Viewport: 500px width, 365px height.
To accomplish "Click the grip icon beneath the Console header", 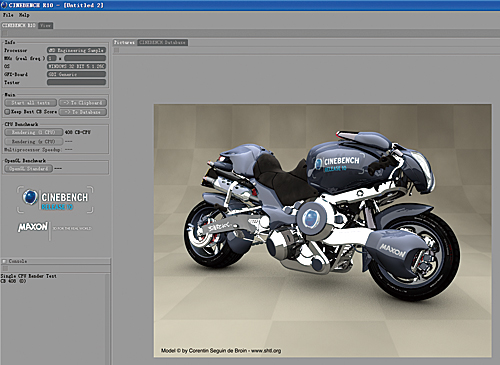I will click(5, 268).
